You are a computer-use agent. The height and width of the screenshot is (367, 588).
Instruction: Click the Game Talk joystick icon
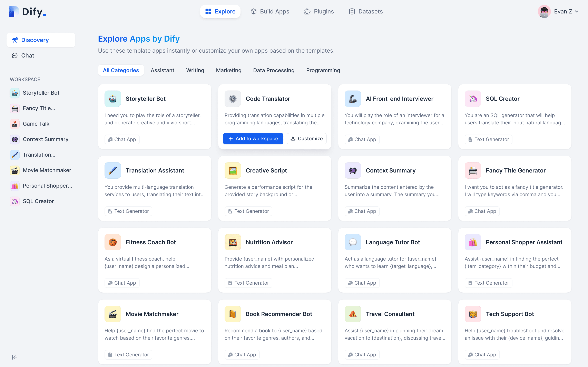[x=14, y=124]
